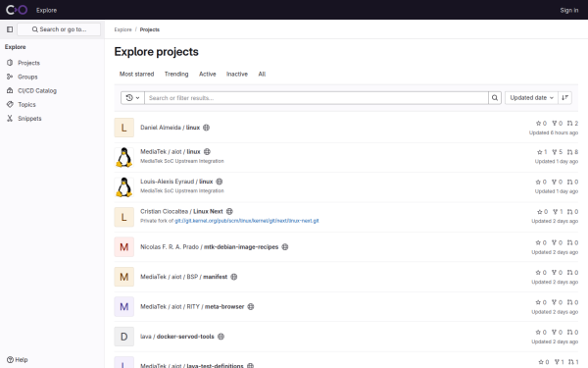Open the Help menu at the bottom
Screen dimensions: 588x368
click(x=18, y=360)
